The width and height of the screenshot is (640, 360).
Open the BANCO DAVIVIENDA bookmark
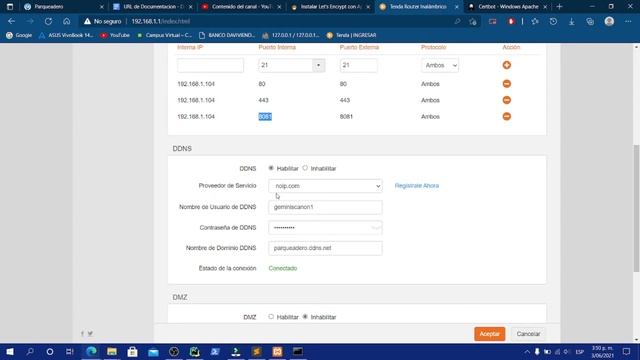[x=227, y=35]
